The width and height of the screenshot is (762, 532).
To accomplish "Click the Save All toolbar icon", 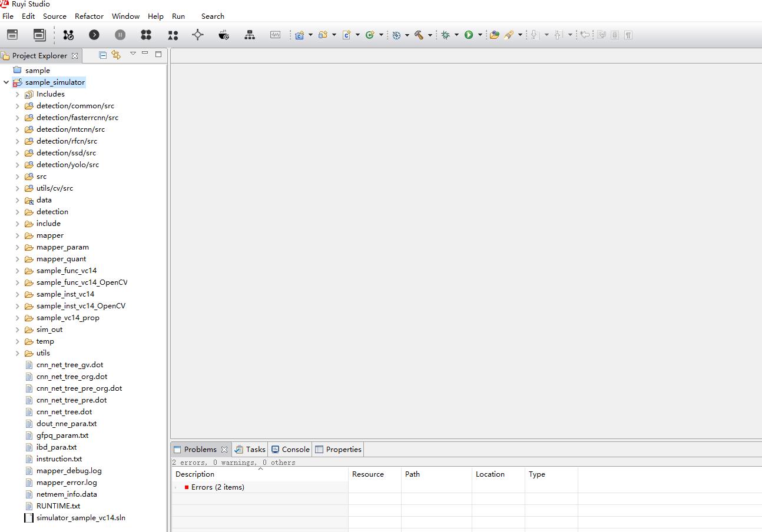I will [x=39, y=35].
